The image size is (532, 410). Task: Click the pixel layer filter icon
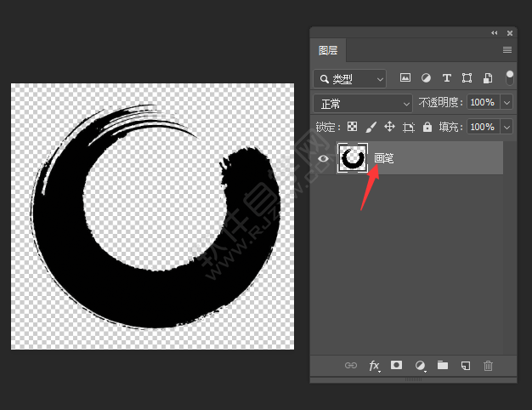[x=405, y=78]
